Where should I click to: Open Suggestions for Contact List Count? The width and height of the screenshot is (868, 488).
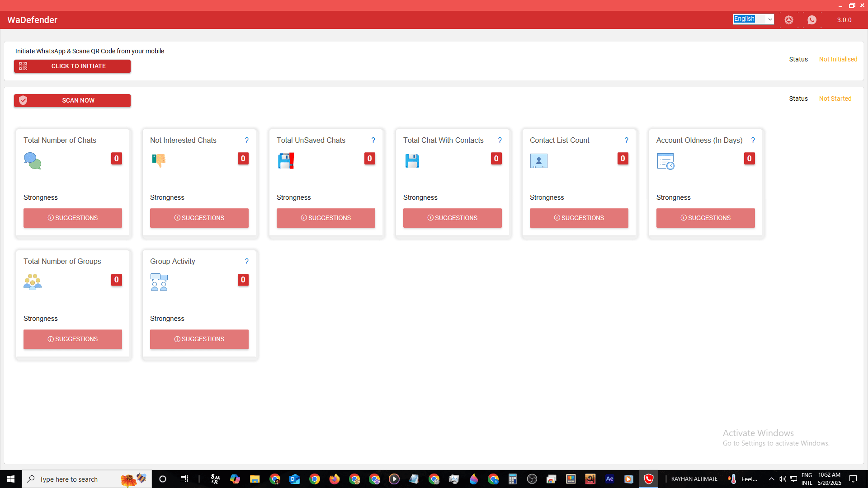point(579,218)
